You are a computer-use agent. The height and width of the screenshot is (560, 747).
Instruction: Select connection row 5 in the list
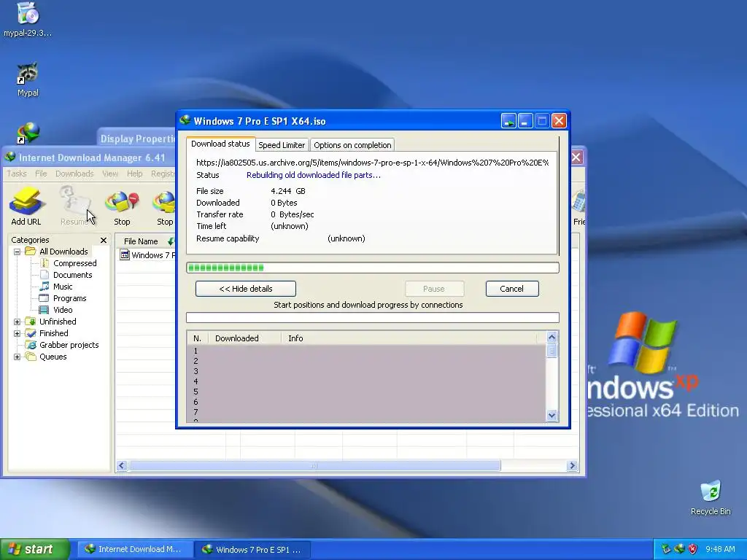pos(366,392)
